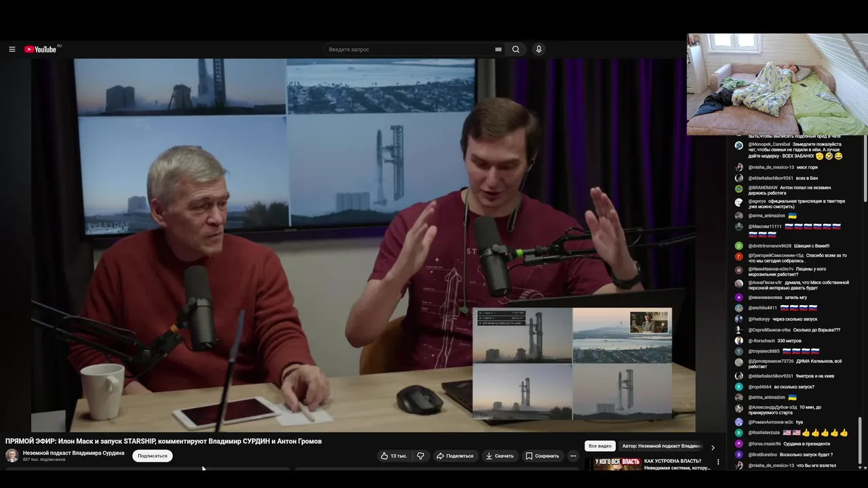
Task: Save the video with "Сохранить"
Action: [542, 456]
